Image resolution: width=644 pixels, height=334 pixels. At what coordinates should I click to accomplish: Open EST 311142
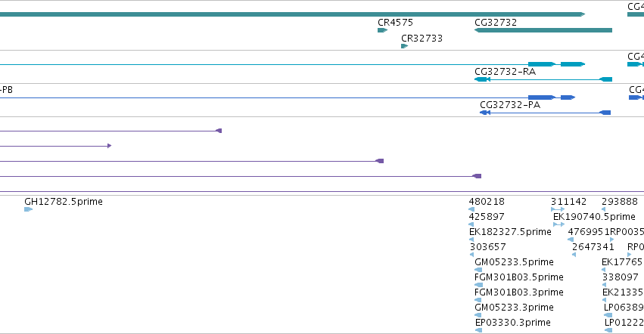(568, 202)
